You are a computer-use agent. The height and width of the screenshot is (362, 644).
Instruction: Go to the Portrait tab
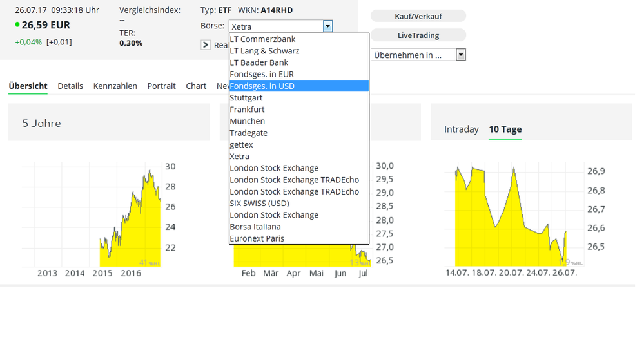click(x=161, y=86)
